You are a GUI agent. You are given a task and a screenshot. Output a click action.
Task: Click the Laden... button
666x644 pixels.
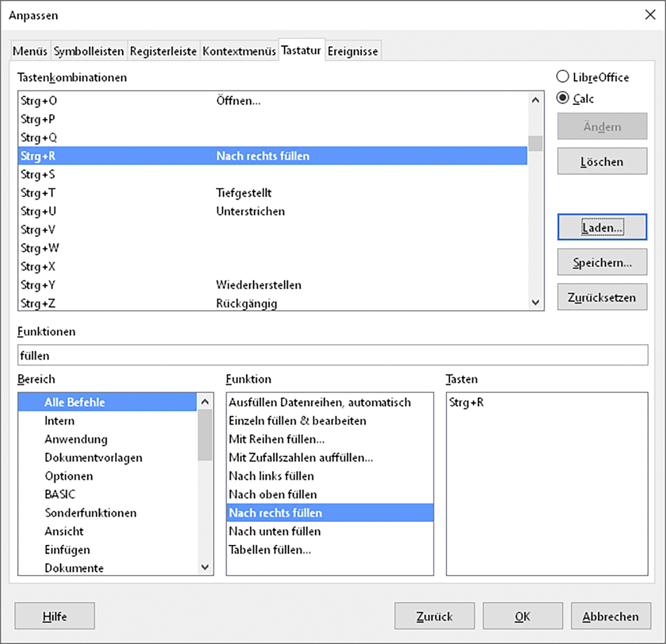[602, 227]
